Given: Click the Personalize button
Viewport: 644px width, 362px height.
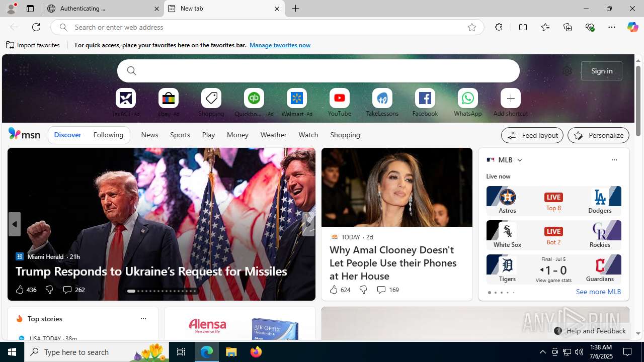Looking at the screenshot, I should 598,135.
